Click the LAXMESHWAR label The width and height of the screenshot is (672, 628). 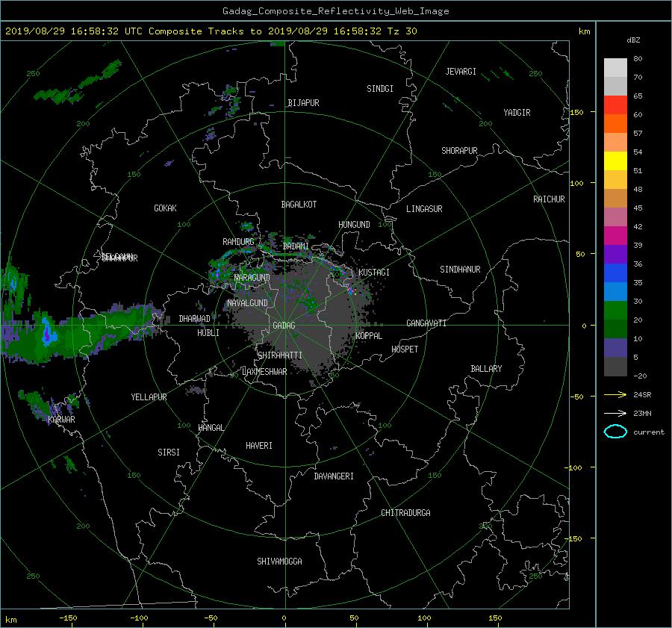tap(264, 372)
